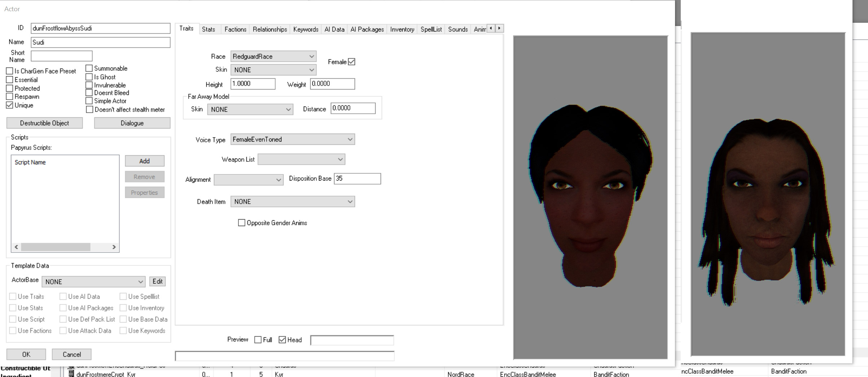This screenshot has height=377, width=868.
Task: Open the Factions tab
Action: point(235,29)
